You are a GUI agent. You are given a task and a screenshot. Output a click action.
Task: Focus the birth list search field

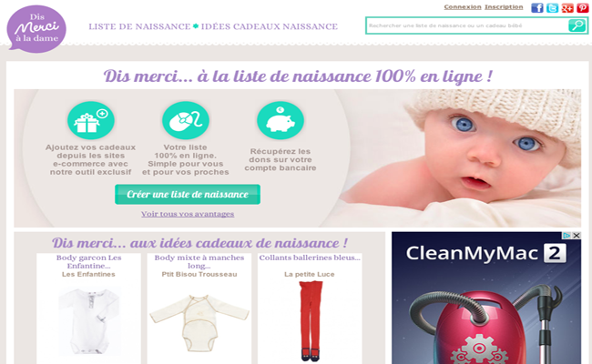pyautogui.click(x=467, y=25)
